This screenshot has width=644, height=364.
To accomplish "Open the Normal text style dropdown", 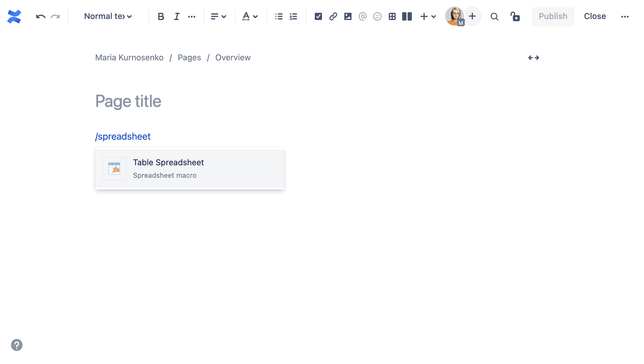I will [108, 16].
